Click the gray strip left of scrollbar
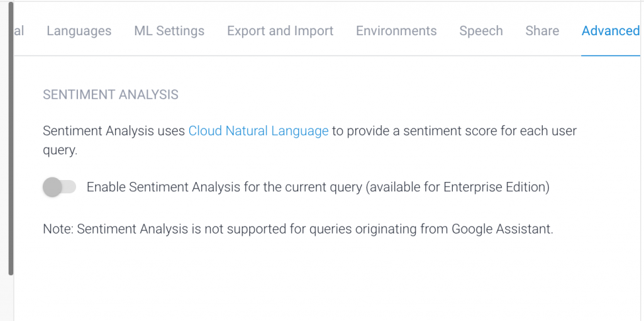Image resolution: width=644 pixels, height=321 pixels. [x=4, y=157]
